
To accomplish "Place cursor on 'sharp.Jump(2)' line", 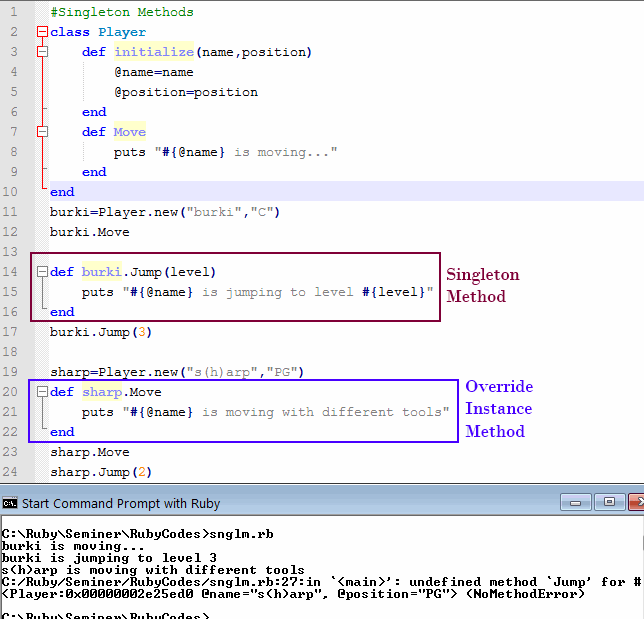I will (x=100, y=472).
